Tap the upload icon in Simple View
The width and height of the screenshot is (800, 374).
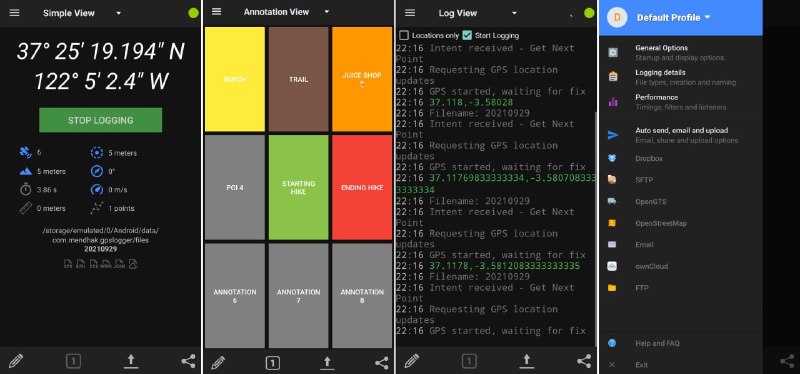[x=131, y=362]
